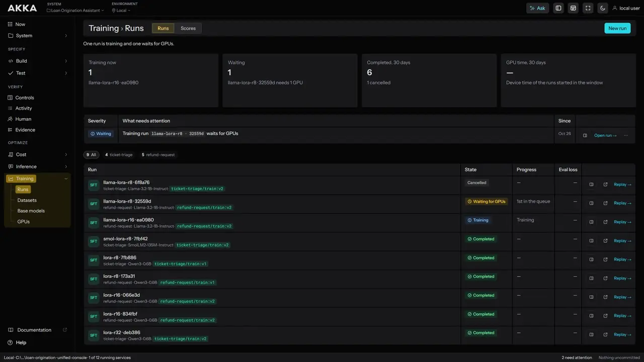Screen dimensions: 644x362
Task: Open the Environment Local dropdown
Action: point(121,10)
